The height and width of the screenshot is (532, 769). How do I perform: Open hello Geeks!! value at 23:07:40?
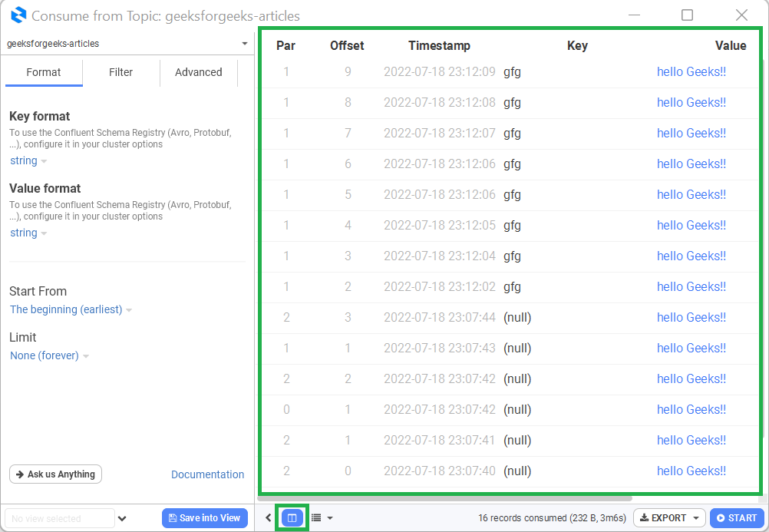pyautogui.click(x=691, y=471)
